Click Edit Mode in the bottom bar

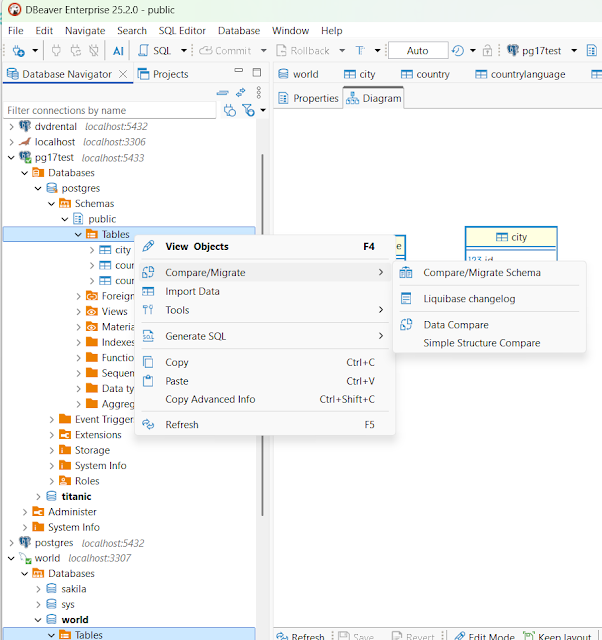click(484, 636)
